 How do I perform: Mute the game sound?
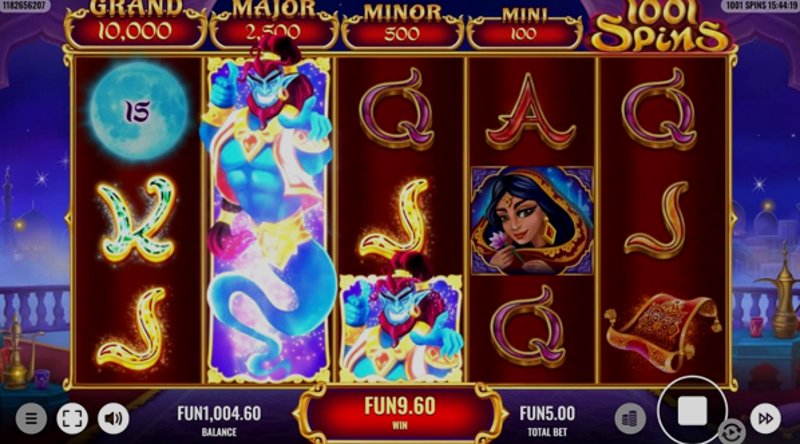113,419
